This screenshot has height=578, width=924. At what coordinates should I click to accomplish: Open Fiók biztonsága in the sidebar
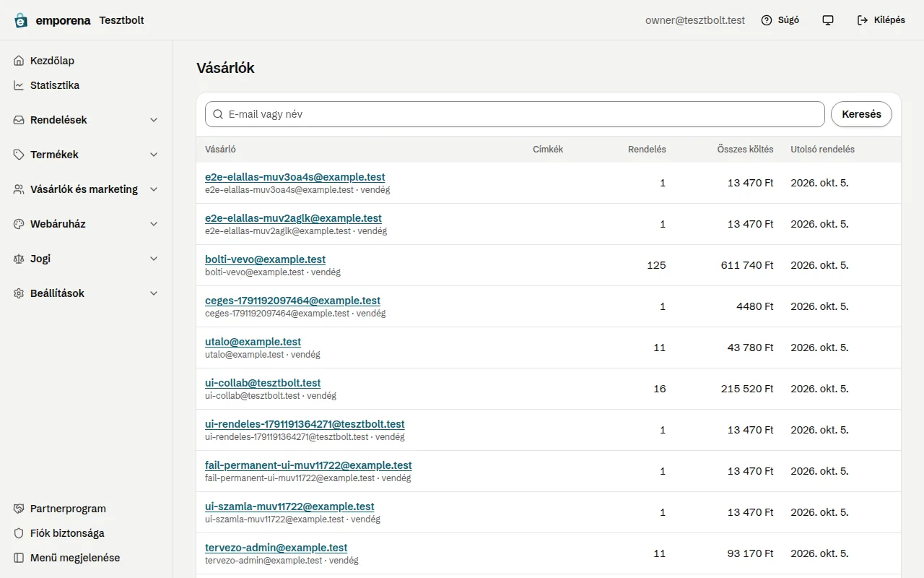click(x=87, y=533)
